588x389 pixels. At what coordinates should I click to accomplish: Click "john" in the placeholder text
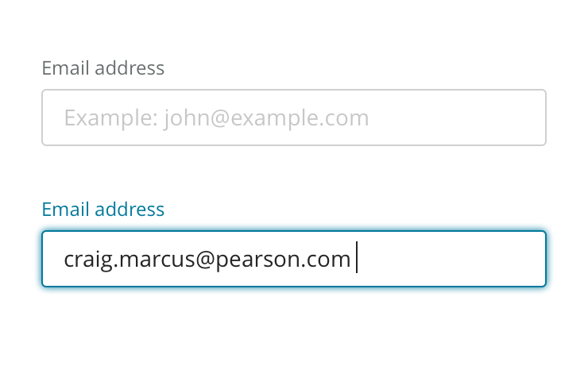pyautogui.click(x=184, y=118)
